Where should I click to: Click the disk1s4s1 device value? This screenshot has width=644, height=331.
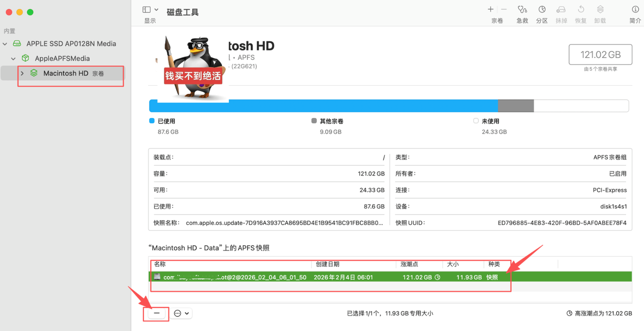click(614, 206)
